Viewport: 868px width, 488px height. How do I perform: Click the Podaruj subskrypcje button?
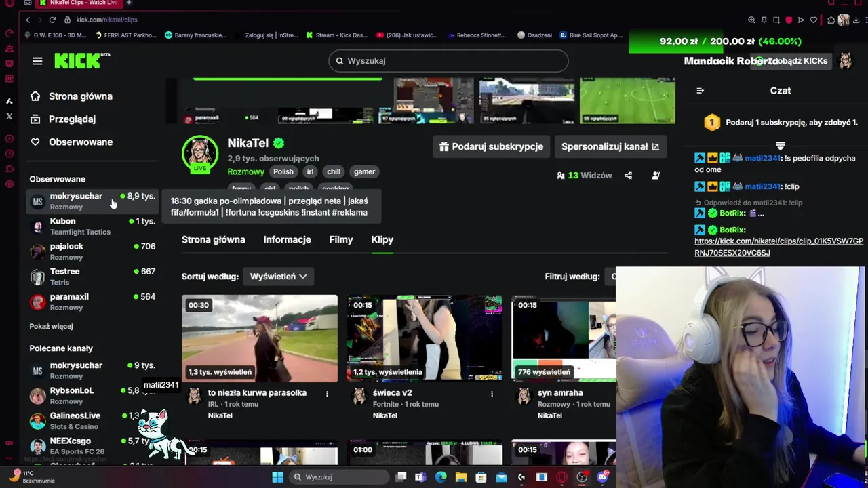pyautogui.click(x=491, y=146)
